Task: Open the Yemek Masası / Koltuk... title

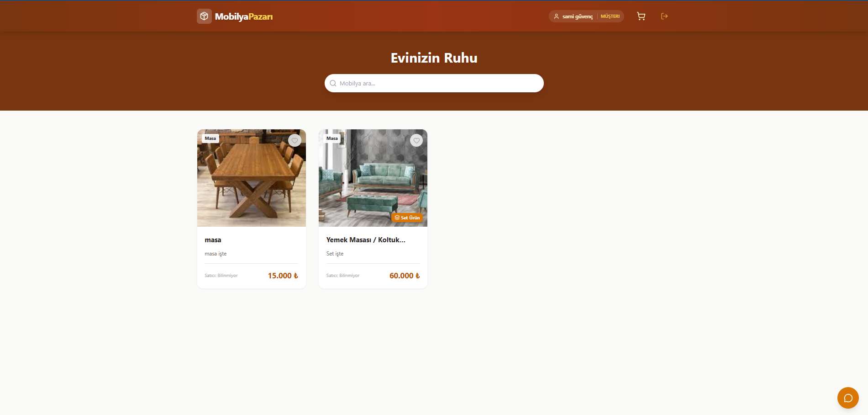Action: coord(365,240)
